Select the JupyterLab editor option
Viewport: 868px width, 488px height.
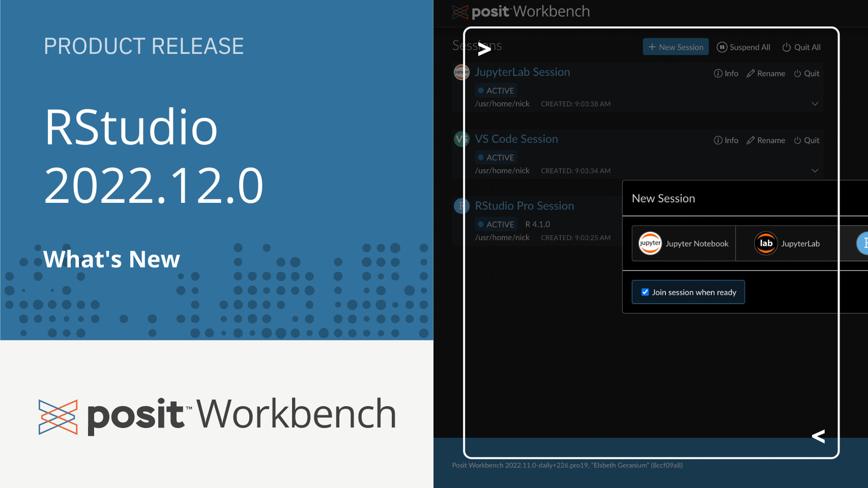click(787, 243)
